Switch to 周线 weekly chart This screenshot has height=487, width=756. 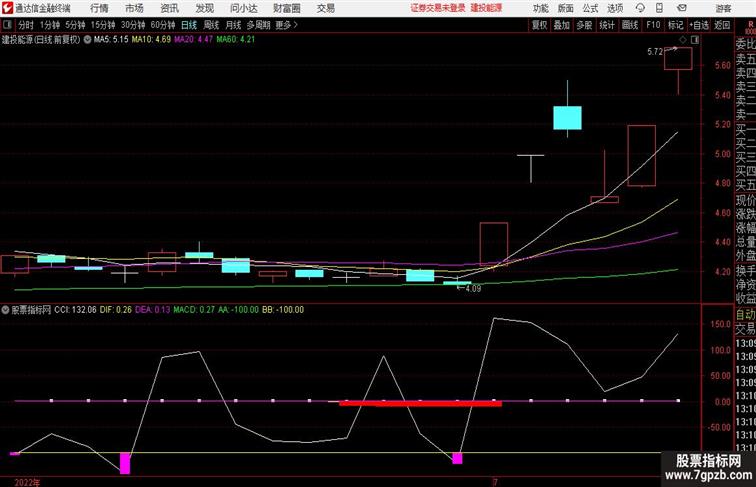coord(211,25)
